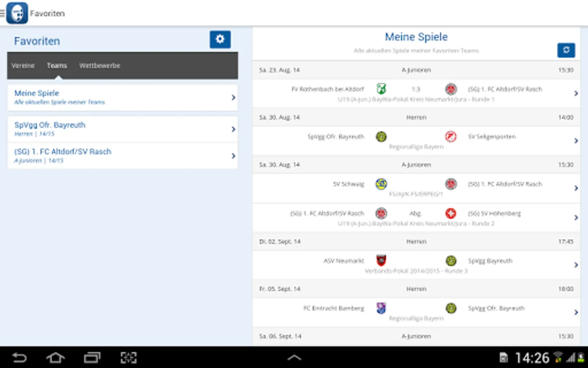Tap Wi-Fi status icon
The width and height of the screenshot is (588, 368).
(558, 357)
